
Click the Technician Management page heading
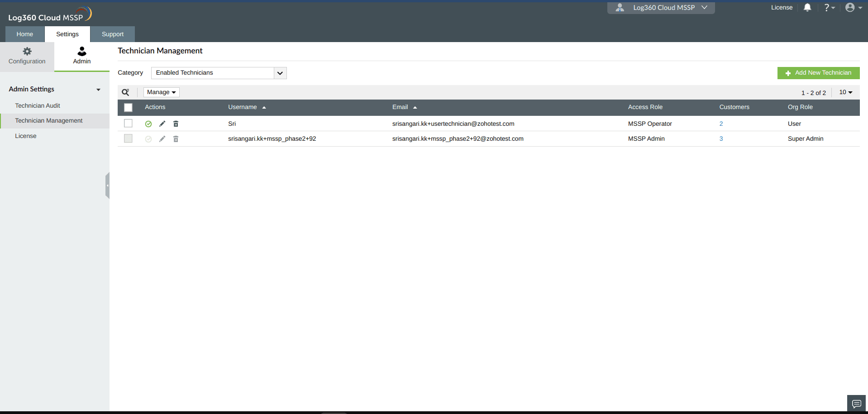(160, 51)
